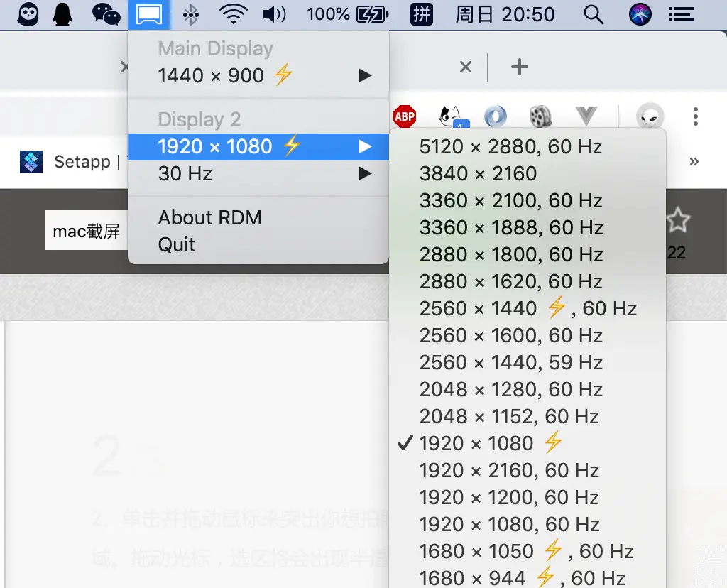Pick 2880 × 1620, 60 Hz resolution
The height and width of the screenshot is (588, 727).
point(528,281)
